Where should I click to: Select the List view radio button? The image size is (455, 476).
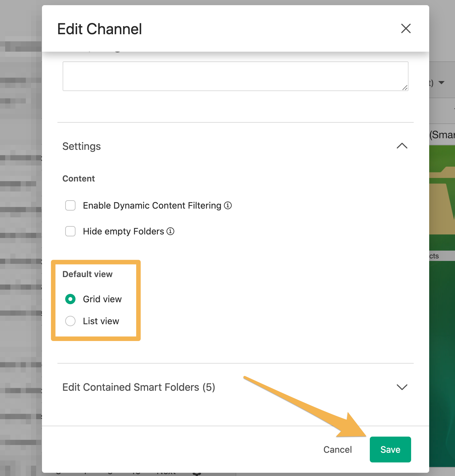click(x=70, y=321)
